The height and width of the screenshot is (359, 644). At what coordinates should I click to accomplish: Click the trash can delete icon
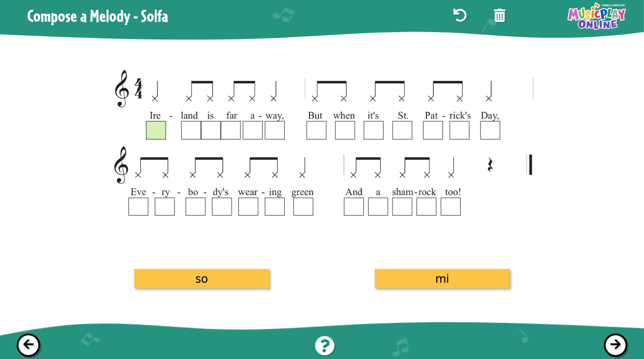click(500, 15)
